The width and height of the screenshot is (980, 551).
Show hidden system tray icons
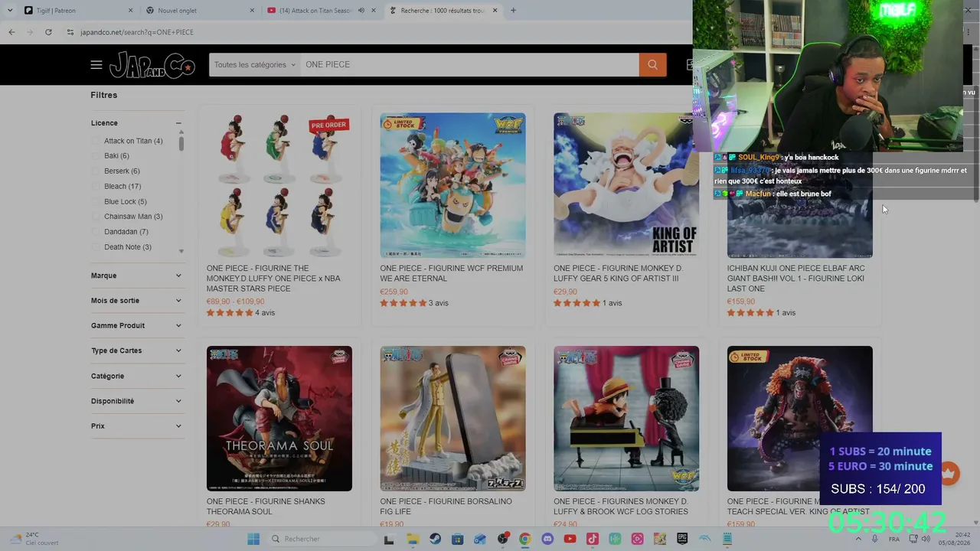[x=857, y=539]
